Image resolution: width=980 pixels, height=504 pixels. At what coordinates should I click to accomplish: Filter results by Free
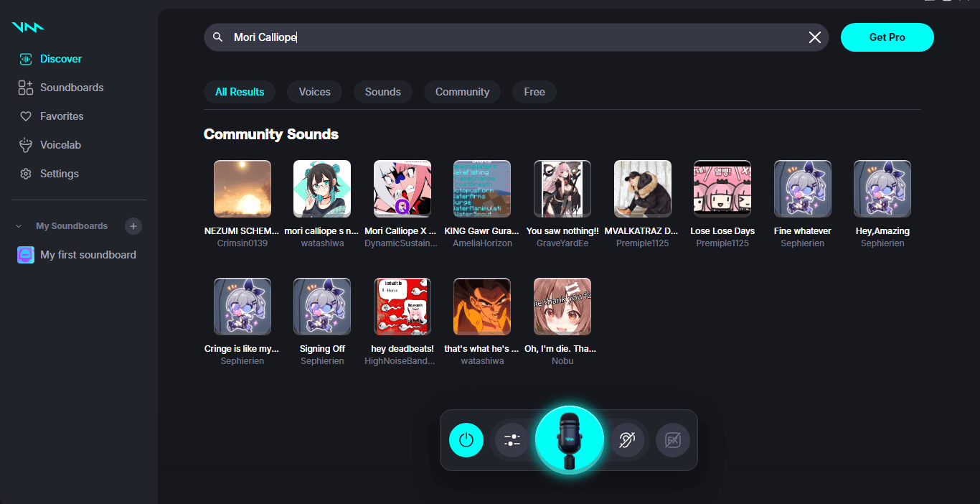tap(534, 92)
